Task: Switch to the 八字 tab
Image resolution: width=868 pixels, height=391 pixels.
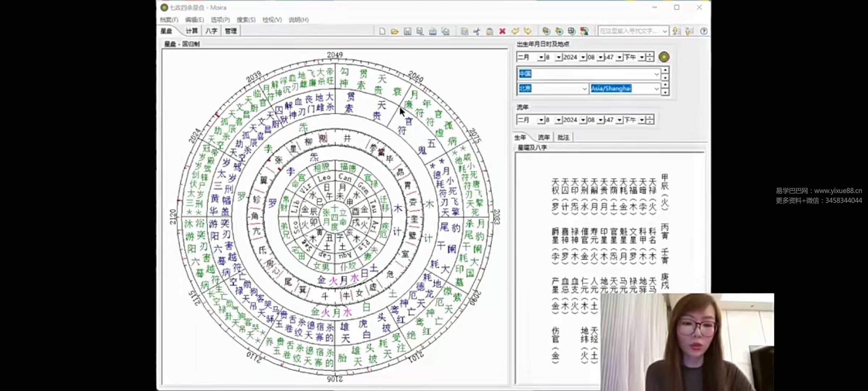Action: pyautogui.click(x=211, y=31)
